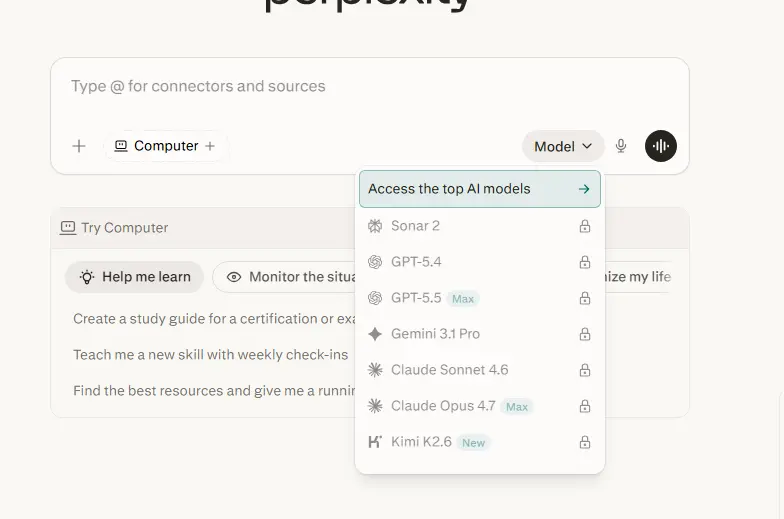Click the Sonar 2 model logo
The width and height of the screenshot is (784, 519).
pos(375,226)
